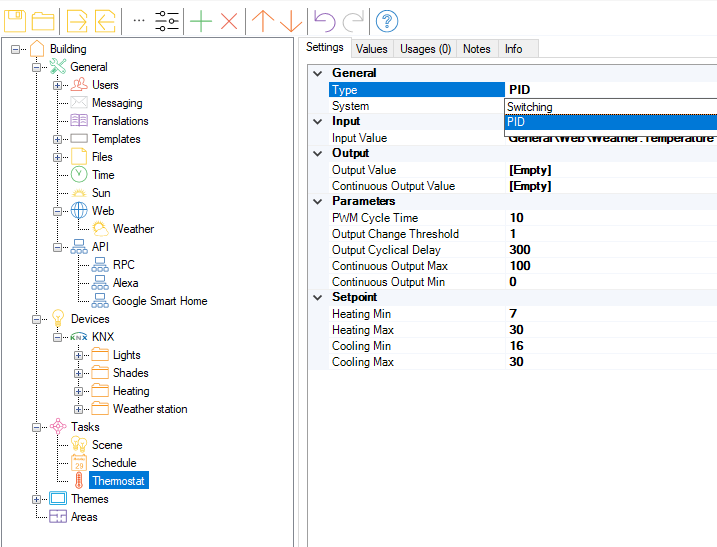Expand the Lights folder node
The width and height of the screenshot is (717, 547).
78,355
